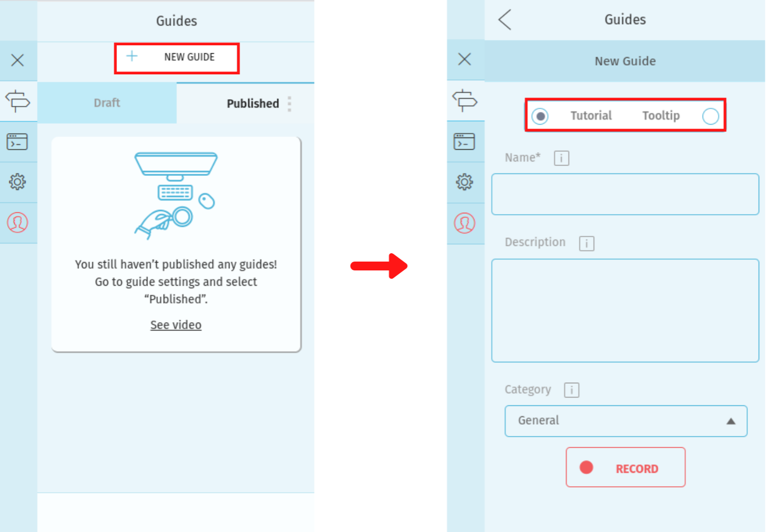Click into the Name input field
Viewport: 766px width, 532px height.
point(625,194)
